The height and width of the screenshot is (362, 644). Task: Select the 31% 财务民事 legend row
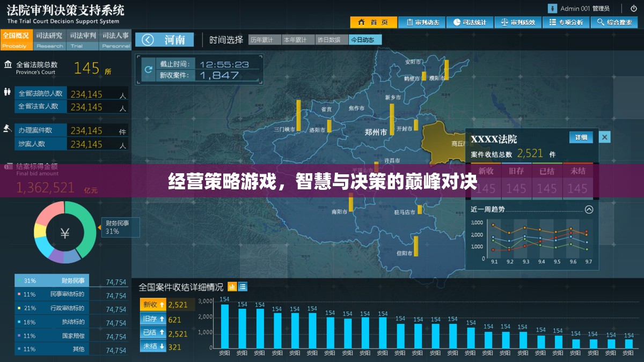pyautogui.click(x=71, y=280)
